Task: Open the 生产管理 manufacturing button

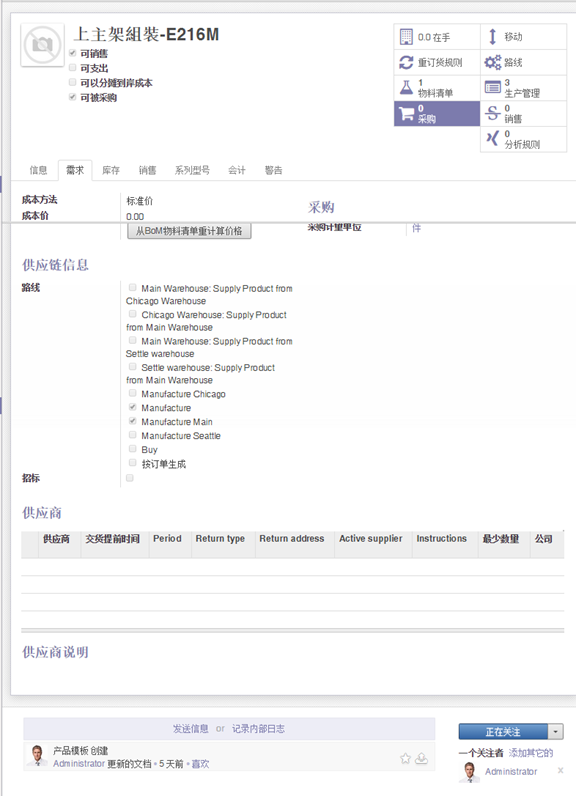Action: click(x=523, y=88)
